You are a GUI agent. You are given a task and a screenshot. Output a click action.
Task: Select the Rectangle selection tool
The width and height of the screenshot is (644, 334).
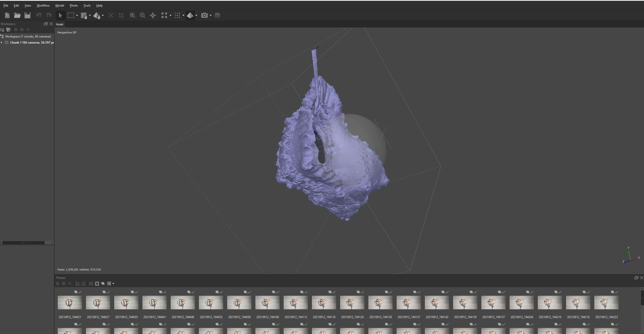point(71,15)
